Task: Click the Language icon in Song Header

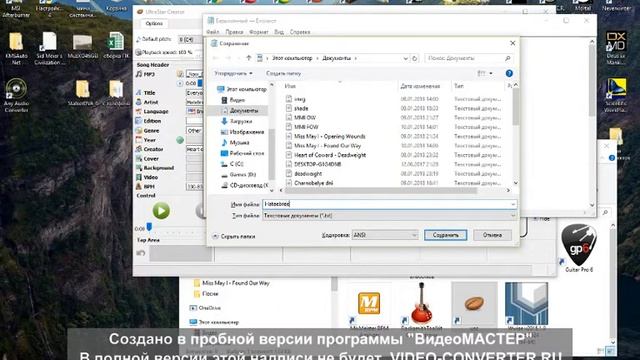Action: 139,111
